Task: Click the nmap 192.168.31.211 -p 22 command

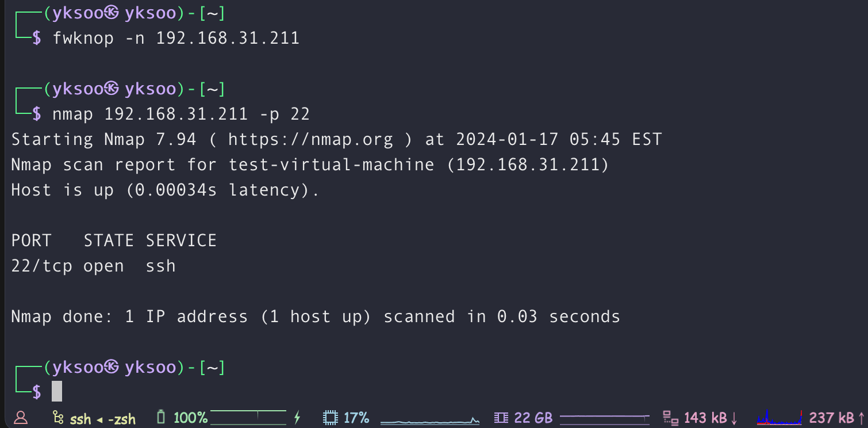Action: pyautogui.click(x=181, y=114)
